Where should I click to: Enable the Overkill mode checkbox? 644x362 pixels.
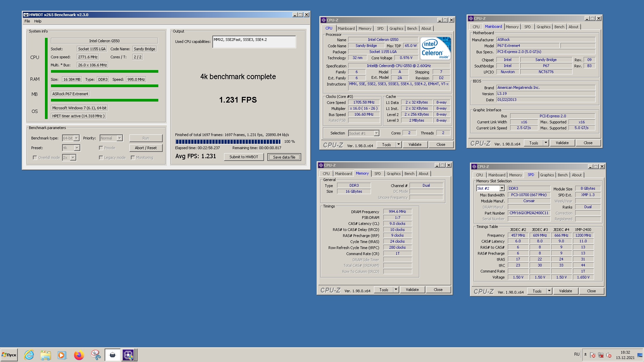point(35,158)
